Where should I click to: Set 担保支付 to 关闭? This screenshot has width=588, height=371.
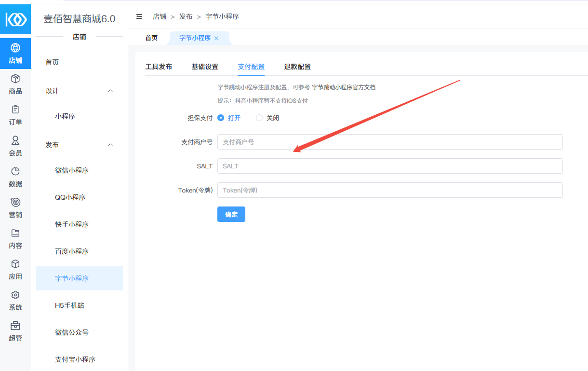pos(260,118)
